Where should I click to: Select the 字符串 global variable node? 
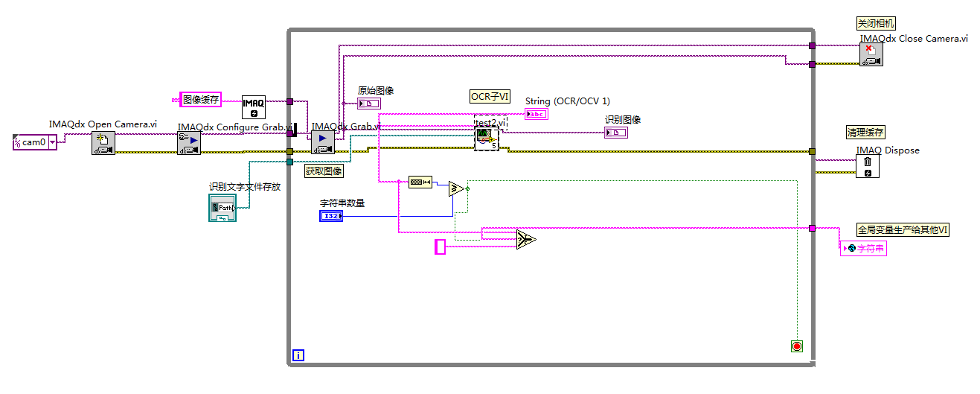863,249
